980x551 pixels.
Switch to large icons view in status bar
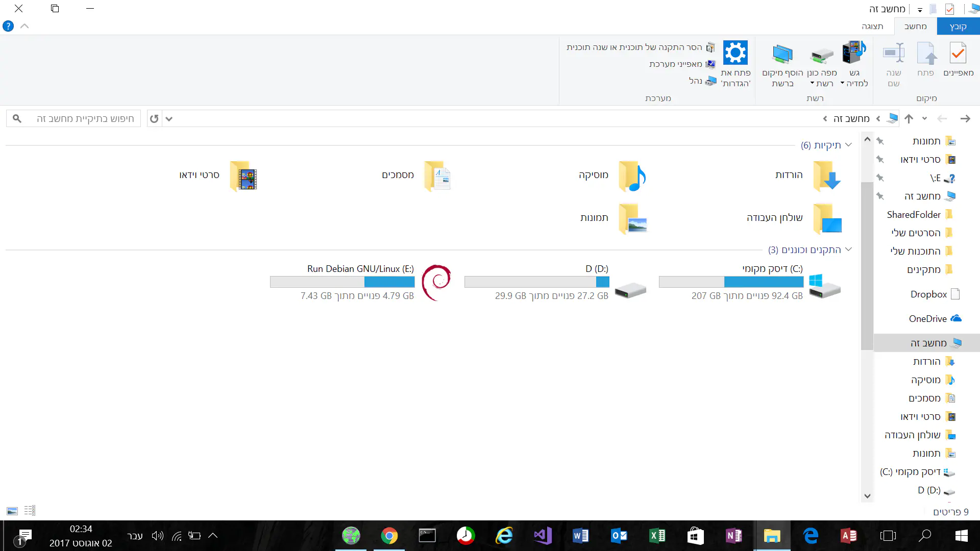click(x=12, y=511)
